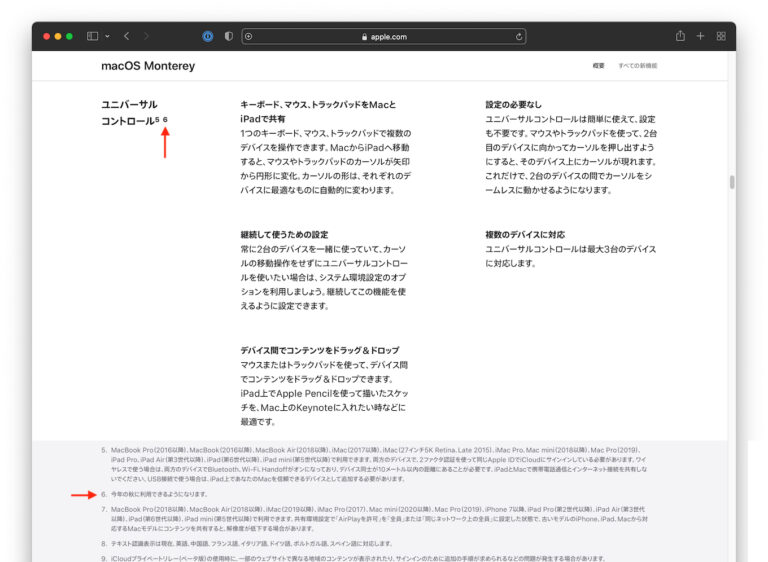Click footnote 6 superscript beside コントロール
This screenshot has width=768, height=562.
pos(165,119)
